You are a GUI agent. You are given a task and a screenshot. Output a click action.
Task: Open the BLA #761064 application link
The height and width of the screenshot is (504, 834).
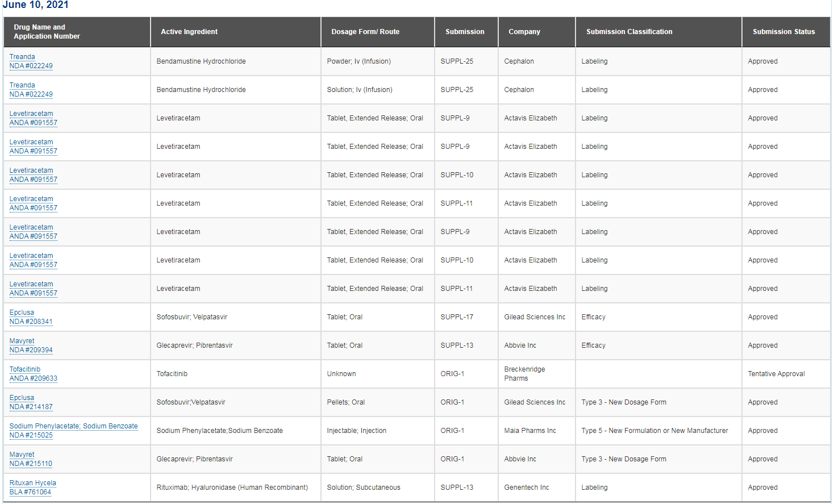click(x=30, y=492)
